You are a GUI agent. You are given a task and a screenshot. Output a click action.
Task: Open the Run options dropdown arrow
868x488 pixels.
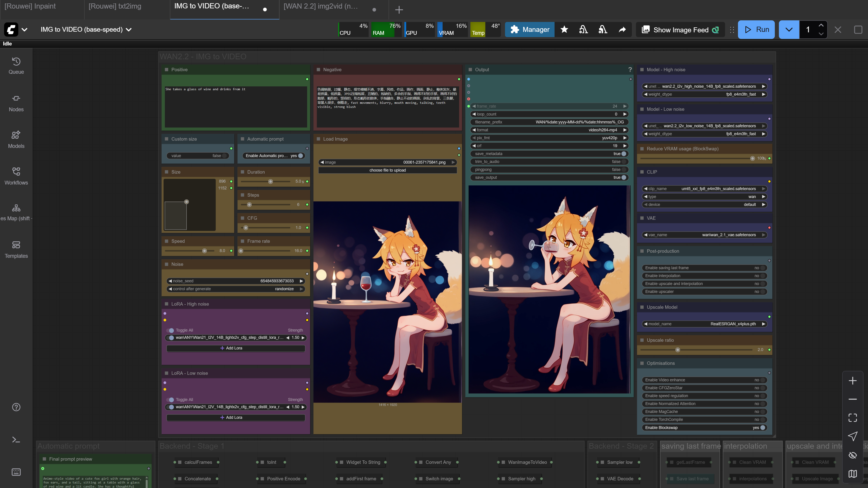788,30
